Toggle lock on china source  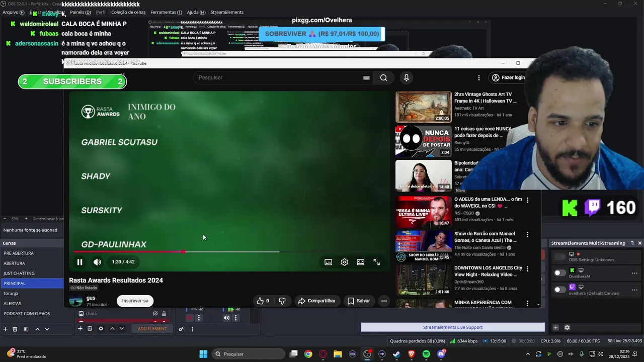point(164,314)
